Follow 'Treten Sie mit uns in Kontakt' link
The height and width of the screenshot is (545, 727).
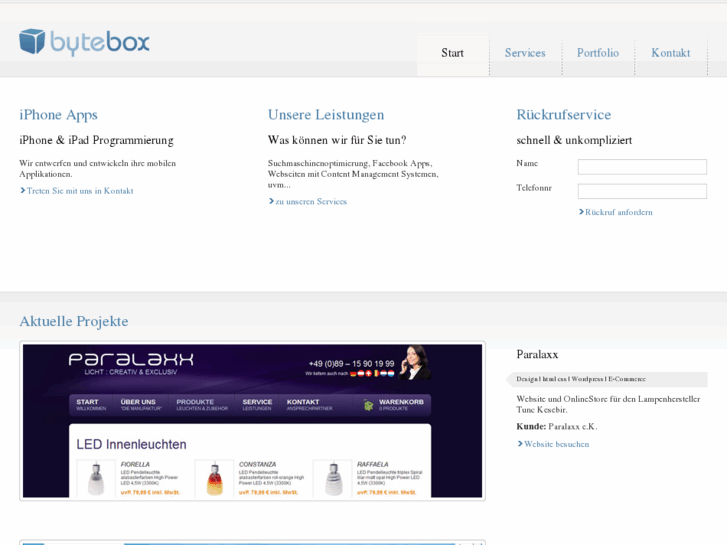click(80, 191)
